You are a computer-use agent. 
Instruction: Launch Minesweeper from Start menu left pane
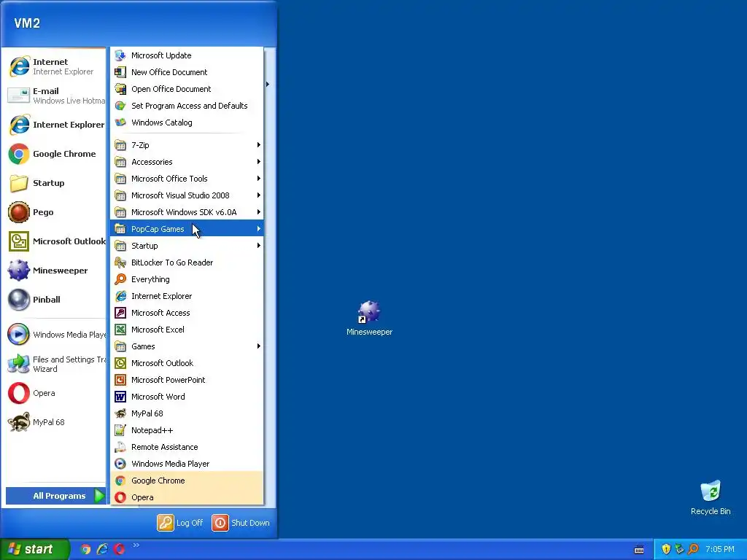pyautogui.click(x=55, y=271)
